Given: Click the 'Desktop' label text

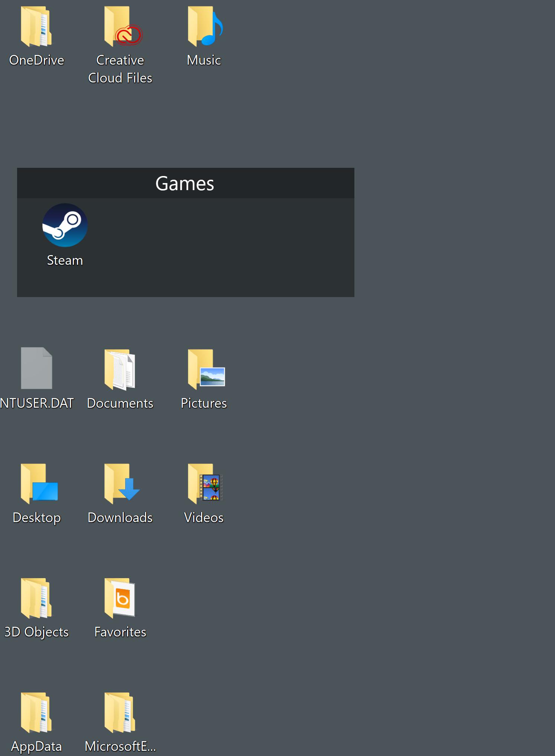Looking at the screenshot, I should point(36,518).
